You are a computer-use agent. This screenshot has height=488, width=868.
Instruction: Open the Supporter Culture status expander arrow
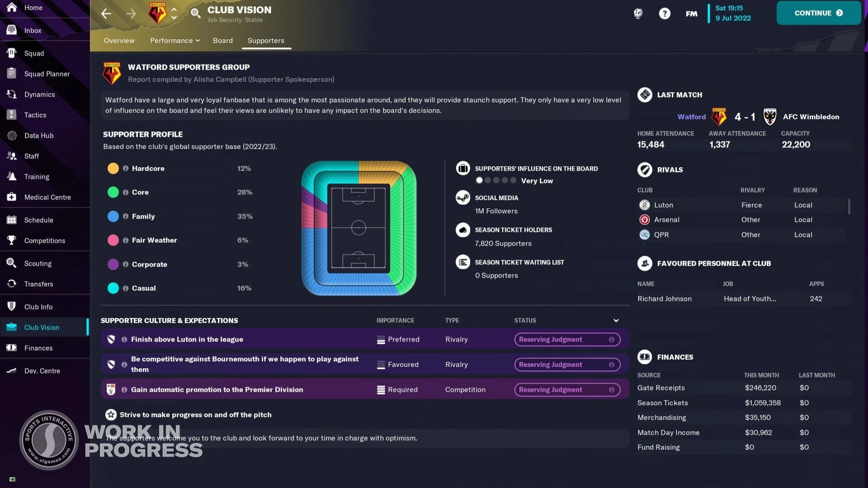coord(616,320)
